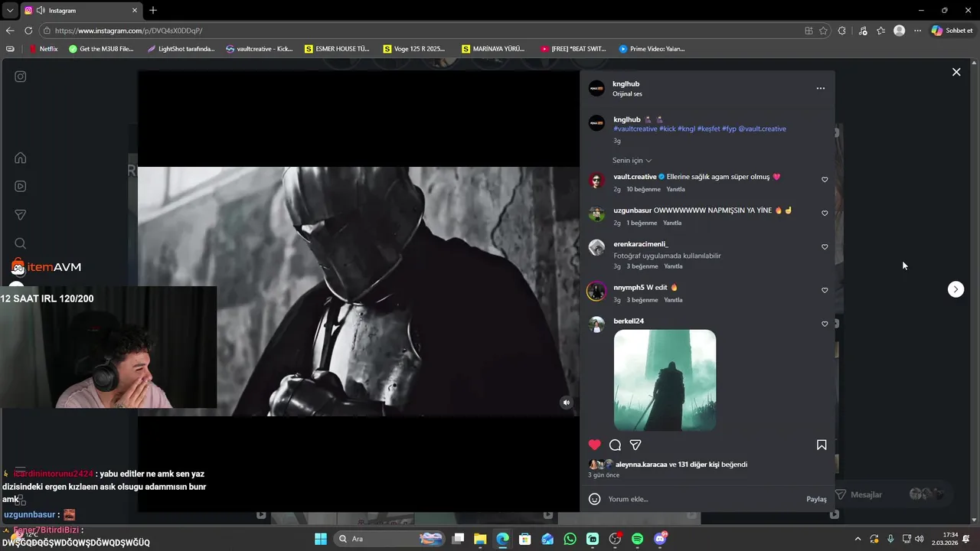Open 'vaultcreative - Kick...' bookmark
The height and width of the screenshot is (551, 980).
pos(260,49)
